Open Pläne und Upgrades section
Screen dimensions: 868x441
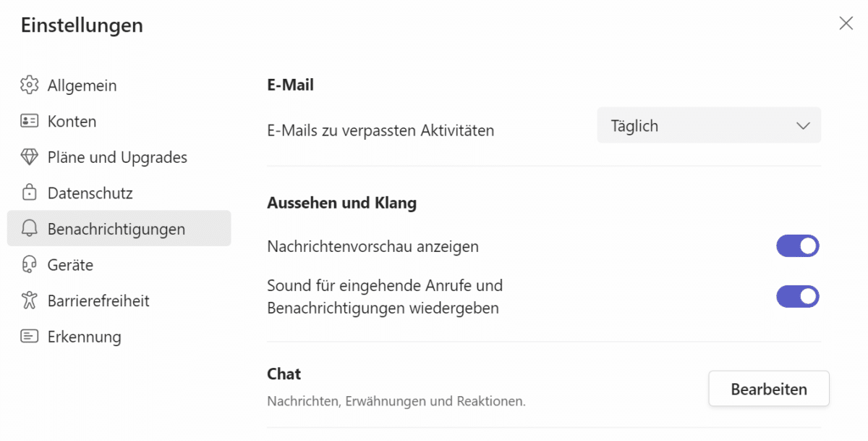pyautogui.click(x=117, y=157)
